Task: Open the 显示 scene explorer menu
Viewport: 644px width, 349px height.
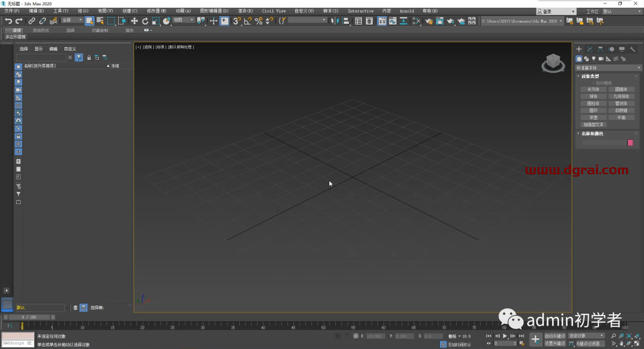Action: pyautogui.click(x=39, y=49)
